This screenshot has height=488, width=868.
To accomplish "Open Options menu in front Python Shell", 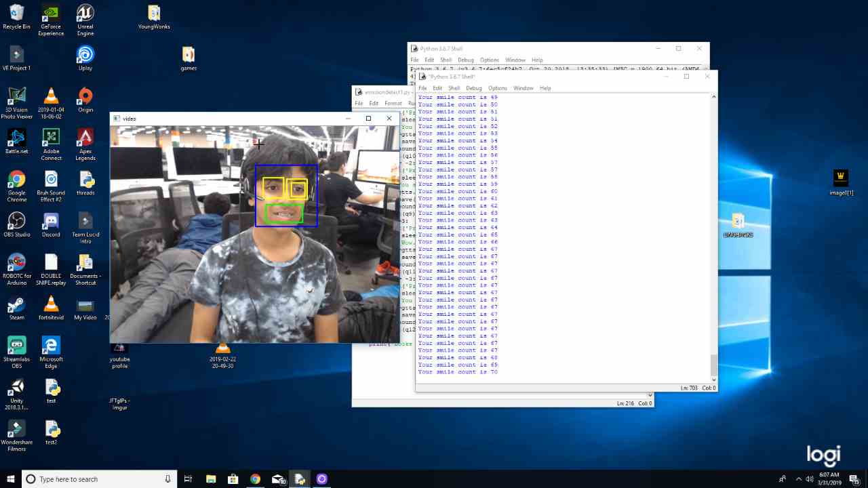I will [x=497, y=88].
